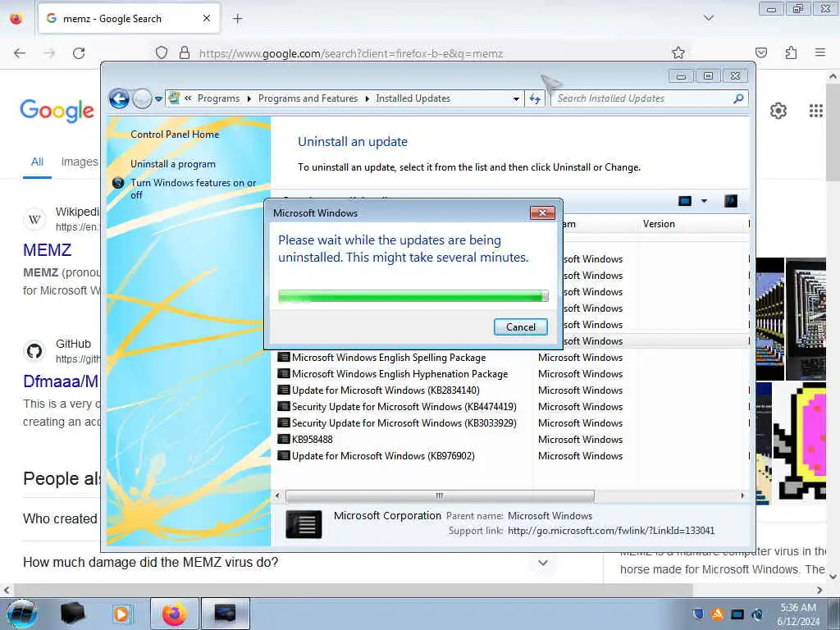The width and height of the screenshot is (840, 630).
Task: Click the Control Panel taskbar button
Action: [x=225, y=614]
